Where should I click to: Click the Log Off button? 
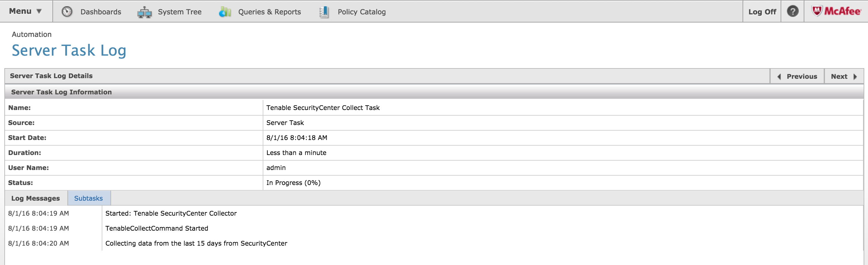(x=762, y=12)
